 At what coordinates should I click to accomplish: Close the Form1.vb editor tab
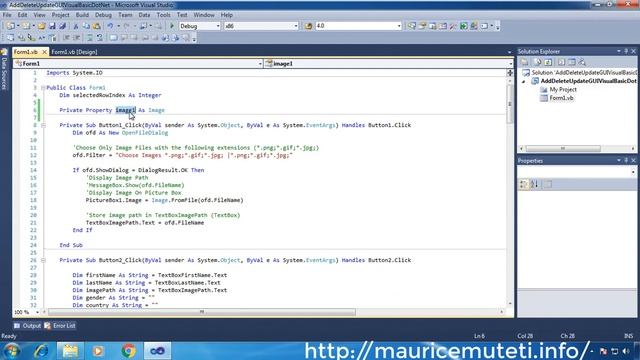44,52
